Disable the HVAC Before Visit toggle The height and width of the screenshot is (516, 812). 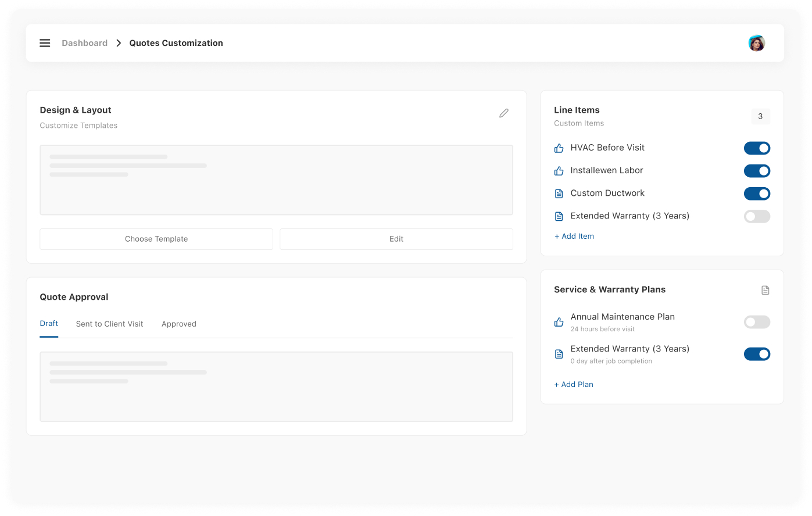coord(757,148)
